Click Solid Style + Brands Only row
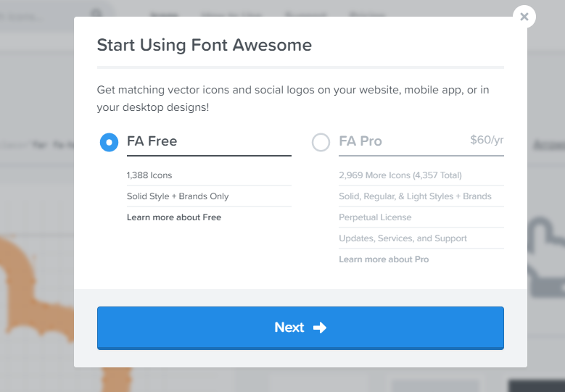565x392 pixels. (209, 196)
